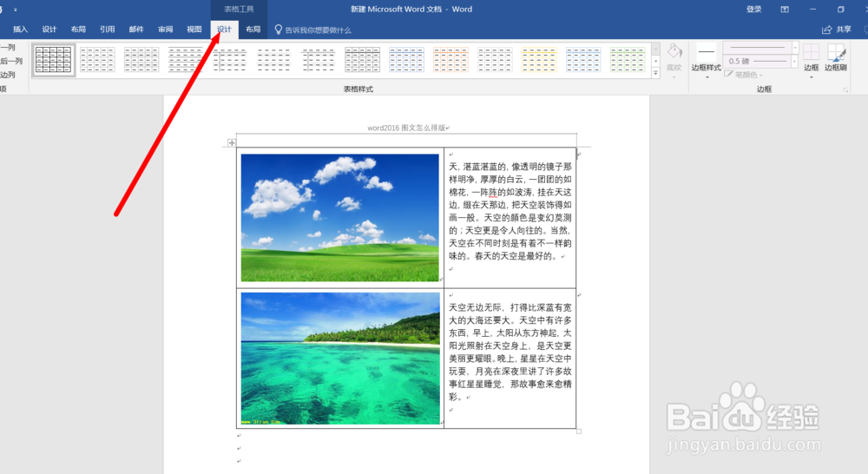Select the Table Tools Layout tab
The height and width of the screenshot is (474, 868).
pyautogui.click(x=253, y=30)
